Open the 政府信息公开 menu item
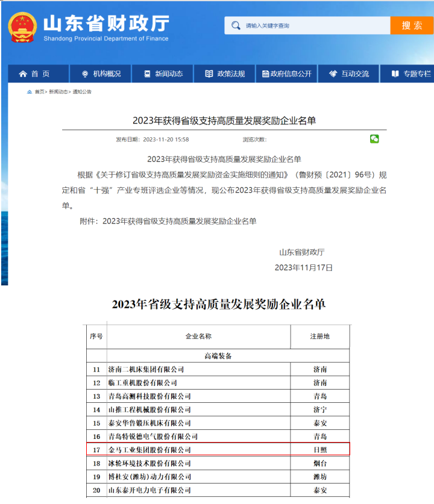This screenshot has width=434, height=504. 287,73
